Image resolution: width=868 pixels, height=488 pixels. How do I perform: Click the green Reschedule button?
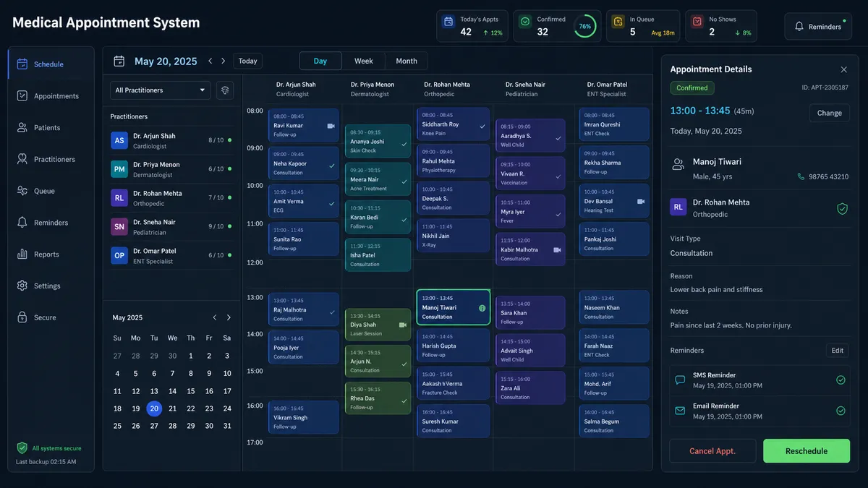[x=807, y=451]
